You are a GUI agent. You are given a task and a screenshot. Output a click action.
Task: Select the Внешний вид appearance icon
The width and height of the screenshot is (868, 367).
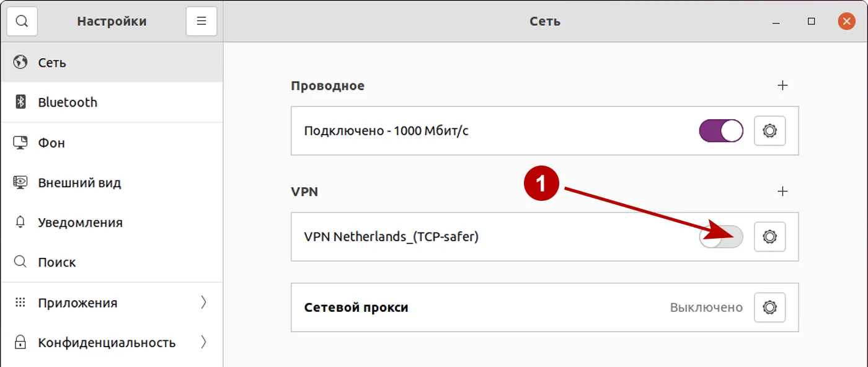pos(20,182)
